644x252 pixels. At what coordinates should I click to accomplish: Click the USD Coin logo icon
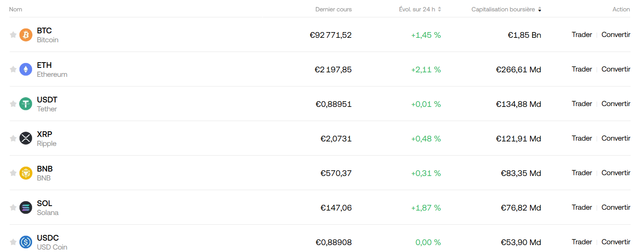(26, 242)
